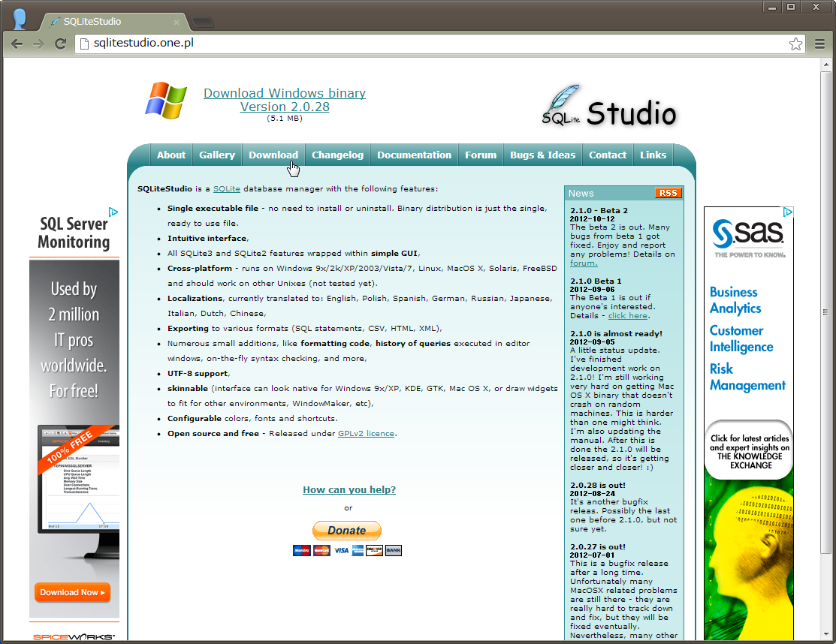Screen dimensions: 836x644
Task: Click the 'Single executable file' feature text
Action: pyautogui.click(x=213, y=208)
